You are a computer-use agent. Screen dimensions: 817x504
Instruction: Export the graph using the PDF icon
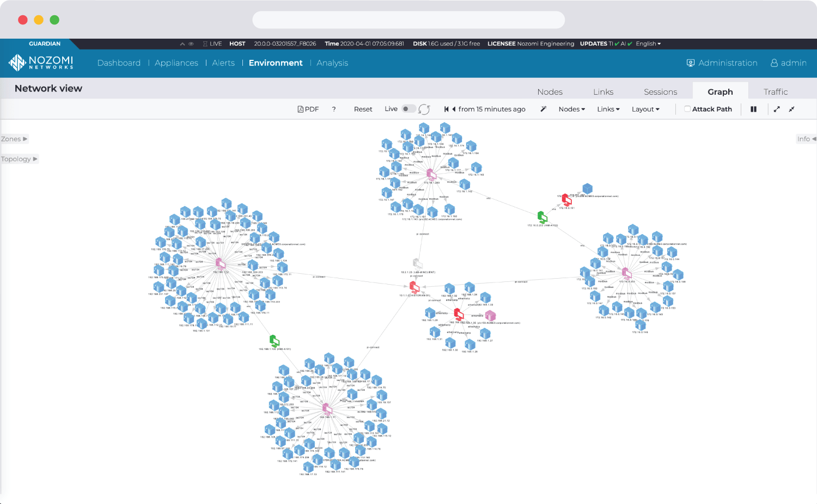308,109
